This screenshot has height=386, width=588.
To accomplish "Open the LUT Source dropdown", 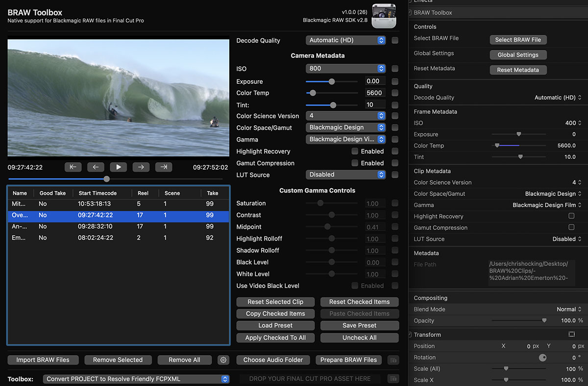I will tap(345, 174).
